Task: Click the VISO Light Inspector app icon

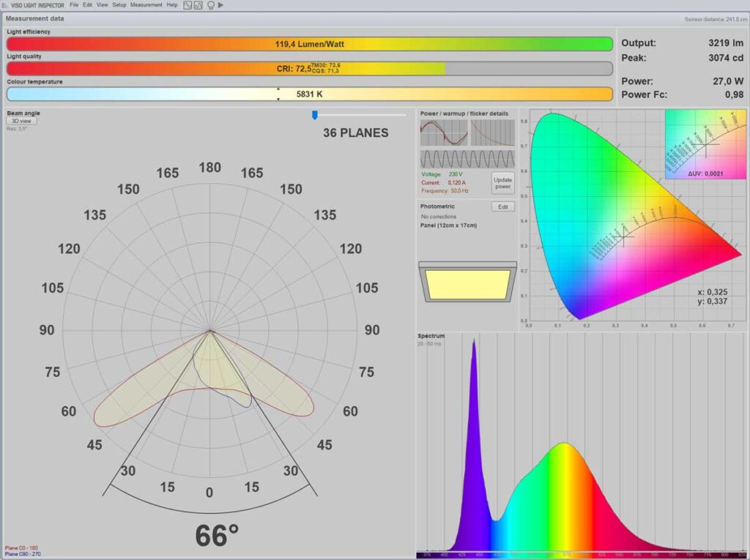Action: (x=4, y=4)
